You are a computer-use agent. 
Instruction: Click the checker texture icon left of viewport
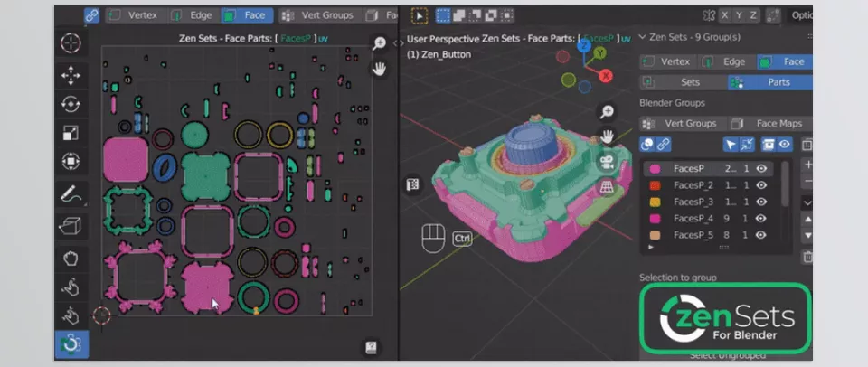[x=413, y=184]
